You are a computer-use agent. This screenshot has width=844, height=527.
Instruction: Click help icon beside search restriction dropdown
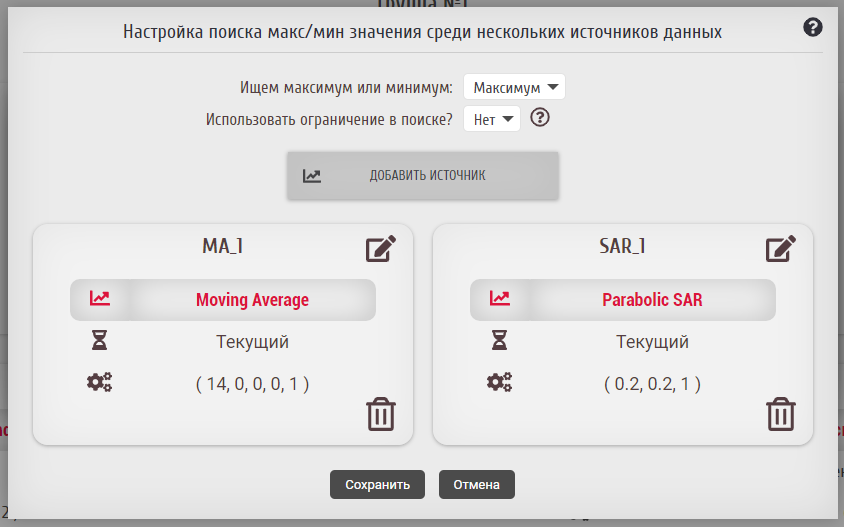[540, 118]
